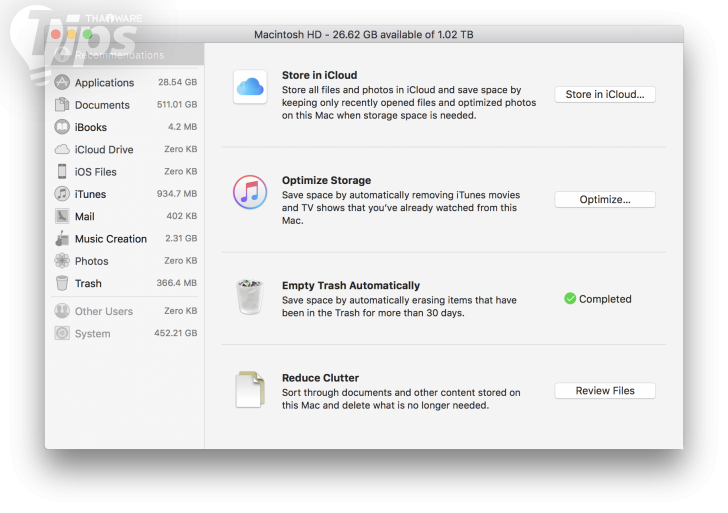Click the Photos flower icon

click(62, 260)
